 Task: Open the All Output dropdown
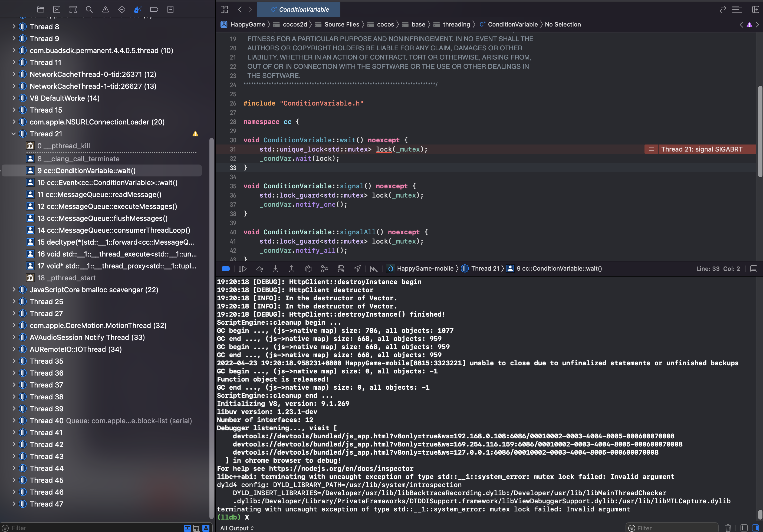[x=237, y=528]
